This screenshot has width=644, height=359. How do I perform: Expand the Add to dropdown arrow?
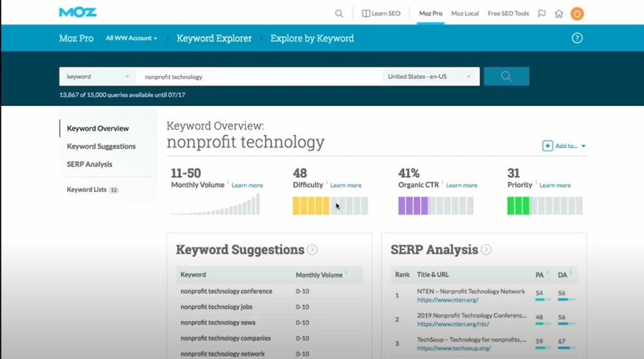coord(583,146)
